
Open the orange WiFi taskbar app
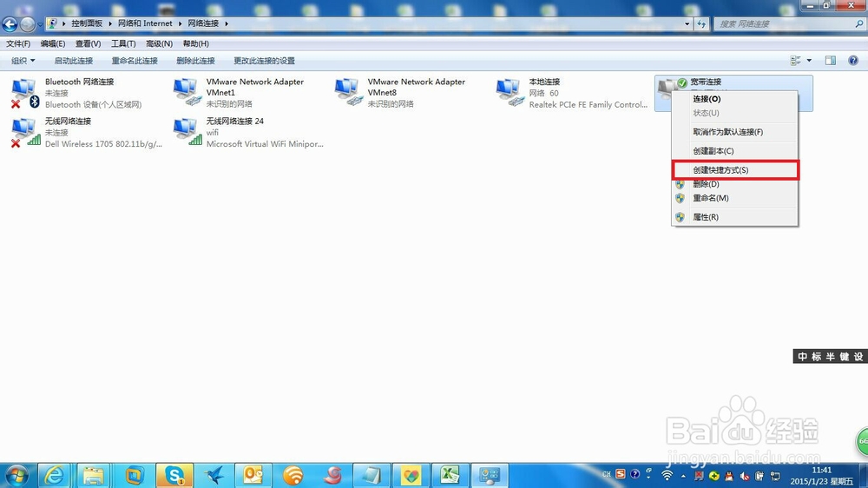293,475
